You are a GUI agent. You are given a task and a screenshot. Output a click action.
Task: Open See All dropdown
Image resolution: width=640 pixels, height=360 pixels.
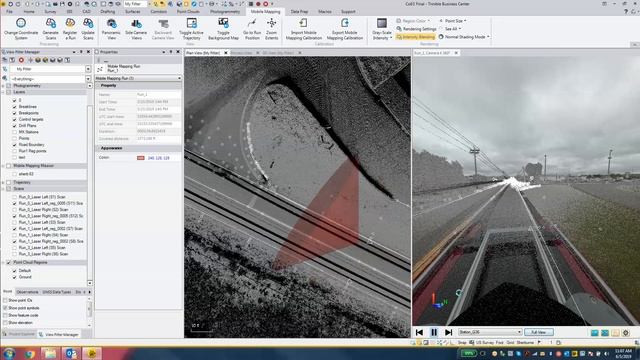tap(450, 29)
